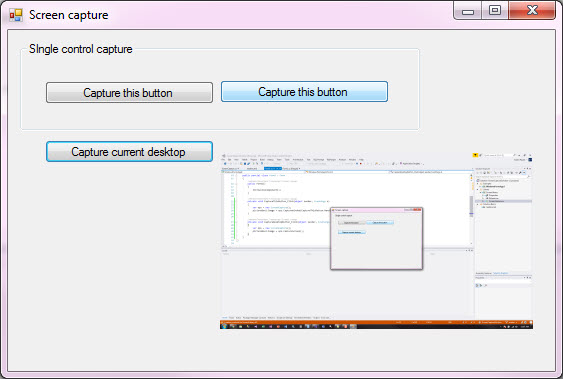The image size is (563, 379).
Task: Click the blue highlighted "Capture this button" button
Action: (304, 92)
